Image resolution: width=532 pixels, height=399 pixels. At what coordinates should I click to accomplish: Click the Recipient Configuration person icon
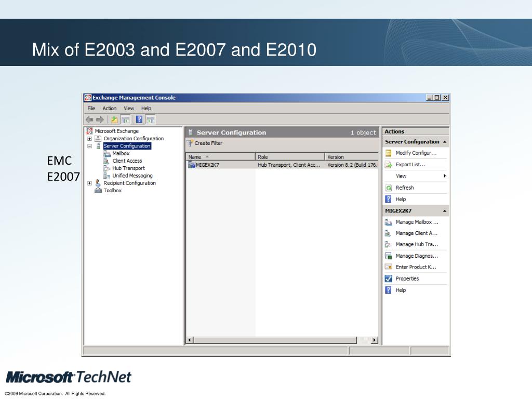(98, 183)
